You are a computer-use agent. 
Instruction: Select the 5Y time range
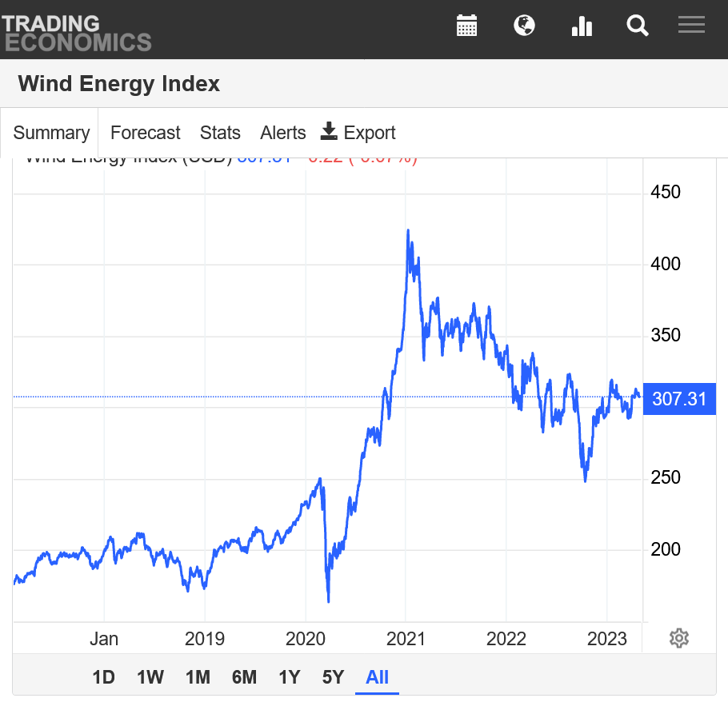point(333,677)
